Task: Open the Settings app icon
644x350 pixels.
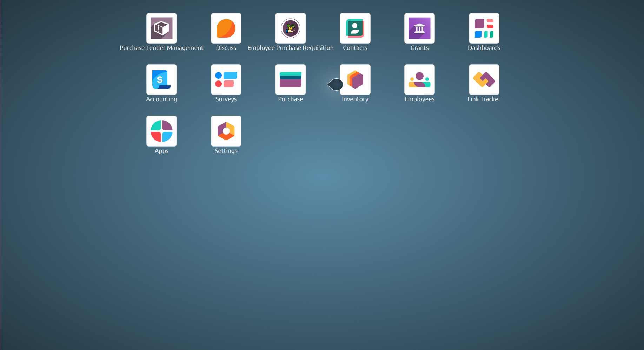Action: point(226,131)
